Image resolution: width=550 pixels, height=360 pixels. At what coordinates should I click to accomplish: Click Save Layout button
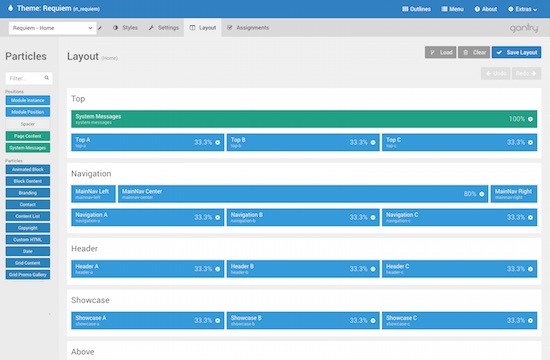(516, 53)
